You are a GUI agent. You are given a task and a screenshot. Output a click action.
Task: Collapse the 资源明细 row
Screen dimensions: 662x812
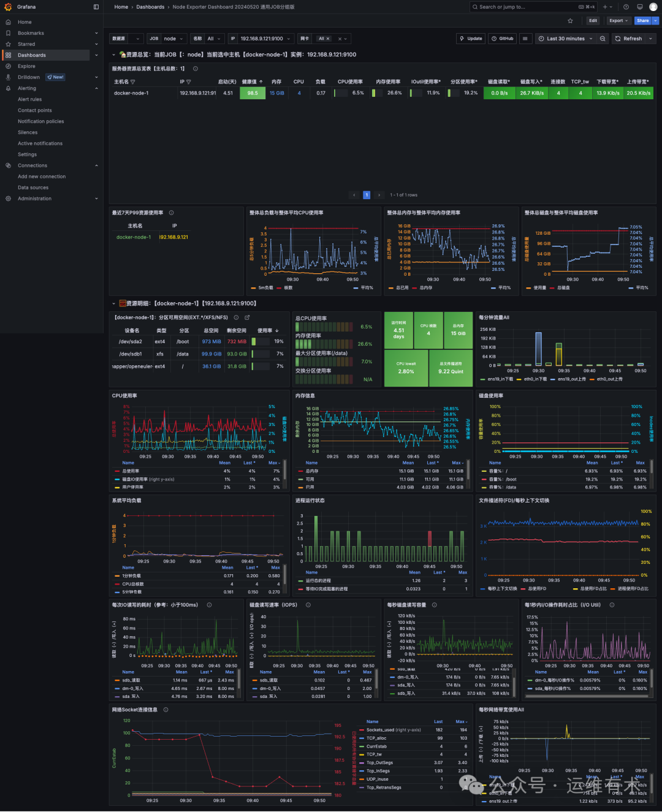click(x=114, y=303)
